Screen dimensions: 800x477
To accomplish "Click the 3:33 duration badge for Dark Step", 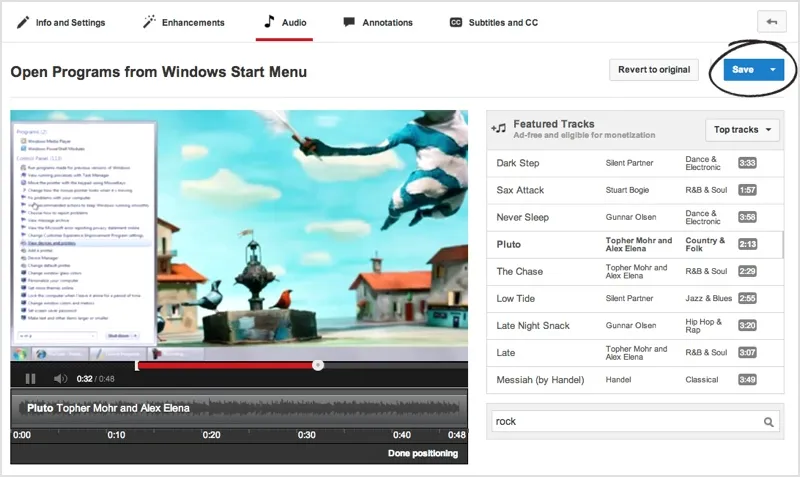I will [747, 163].
